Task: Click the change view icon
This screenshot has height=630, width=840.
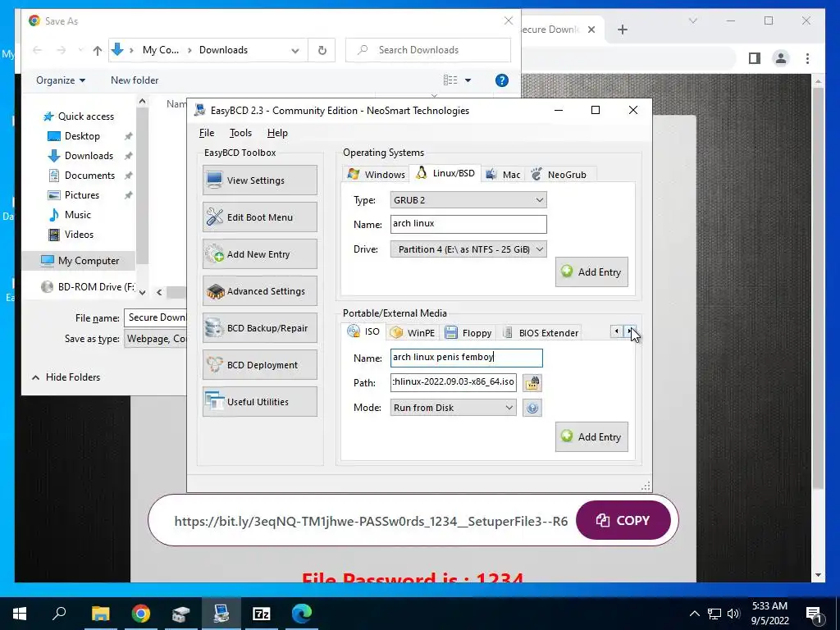Action: coord(450,80)
